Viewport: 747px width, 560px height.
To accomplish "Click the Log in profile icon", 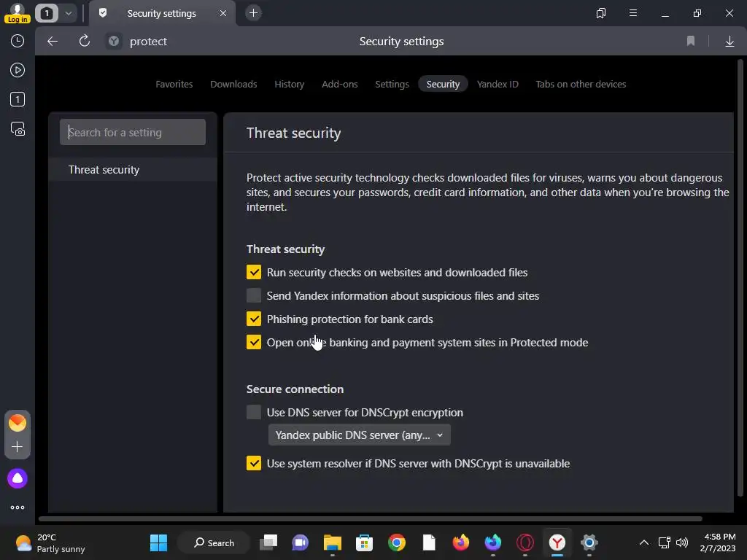I will (18, 13).
